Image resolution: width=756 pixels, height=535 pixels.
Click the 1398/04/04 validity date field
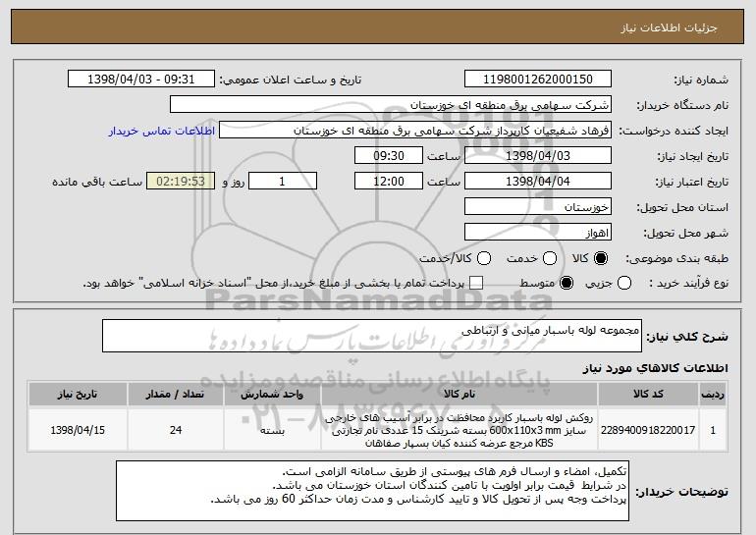[538, 182]
